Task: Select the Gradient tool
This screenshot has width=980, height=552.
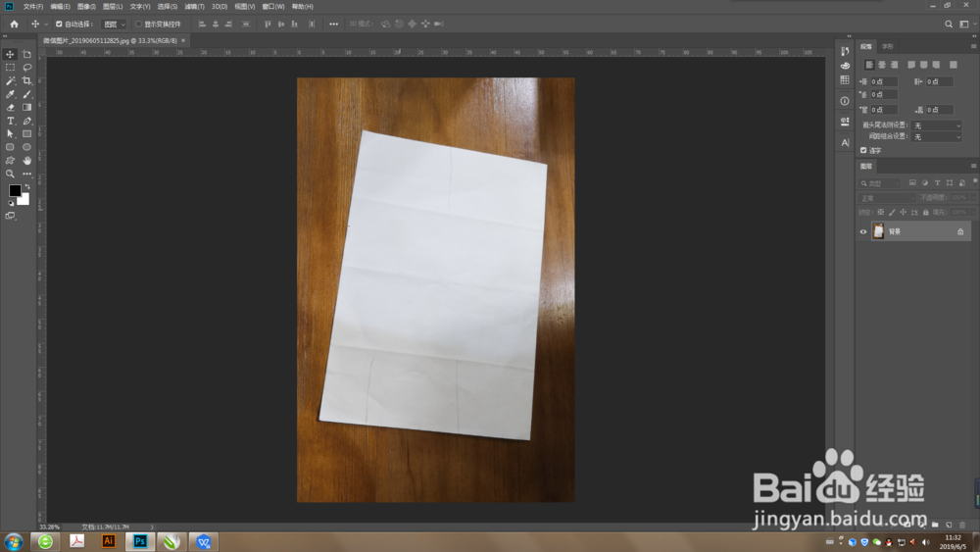Action: pos(26,108)
